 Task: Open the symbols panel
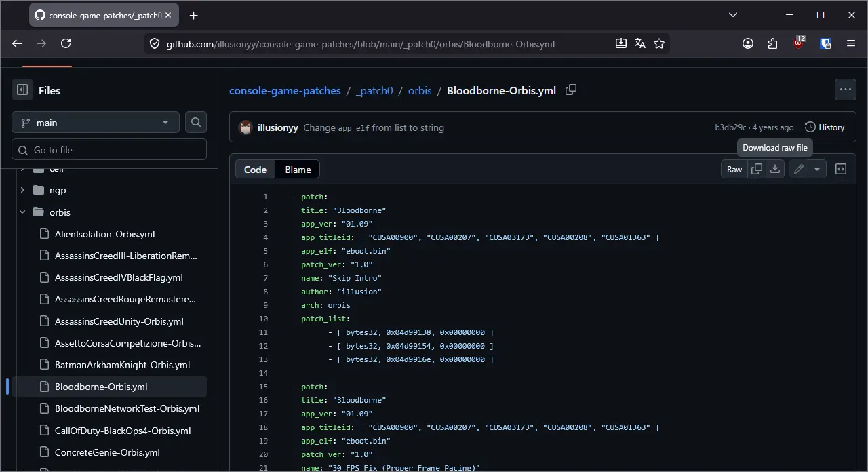[x=841, y=169]
